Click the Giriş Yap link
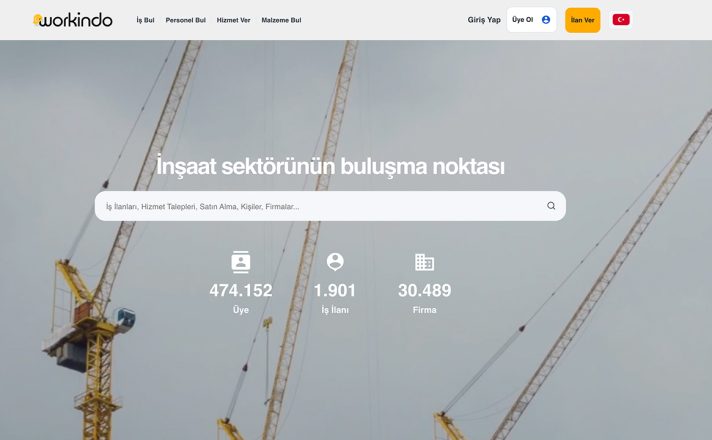The height and width of the screenshot is (440, 712). [484, 20]
